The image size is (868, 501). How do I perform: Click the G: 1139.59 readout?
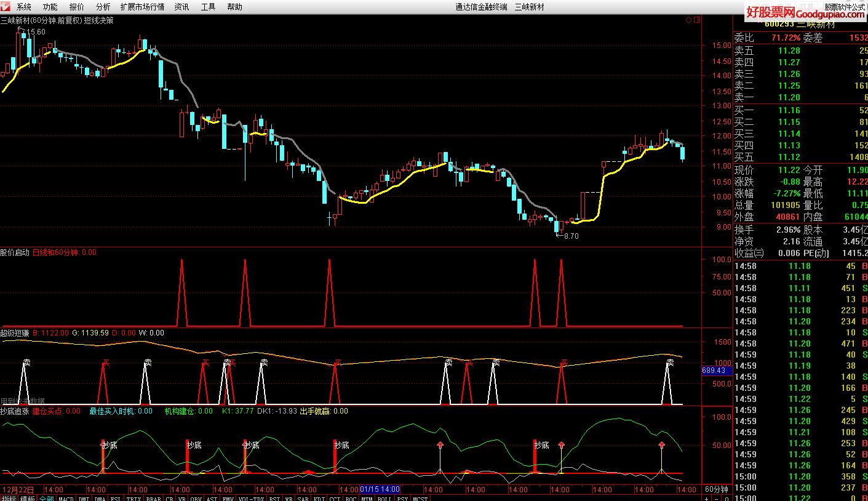pos(90,333)
